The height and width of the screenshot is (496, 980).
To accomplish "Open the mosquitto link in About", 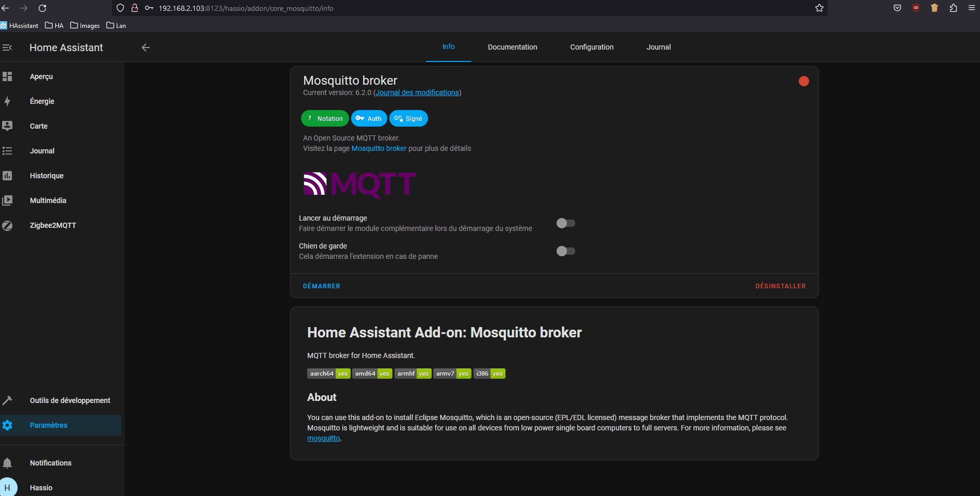I will tap(323, 438).
